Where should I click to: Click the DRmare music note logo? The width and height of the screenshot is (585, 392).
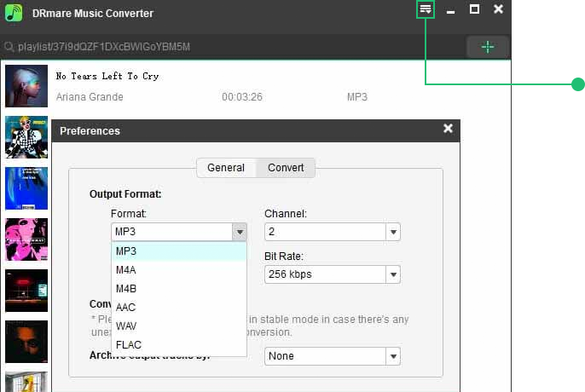click(x=14, y=13)
